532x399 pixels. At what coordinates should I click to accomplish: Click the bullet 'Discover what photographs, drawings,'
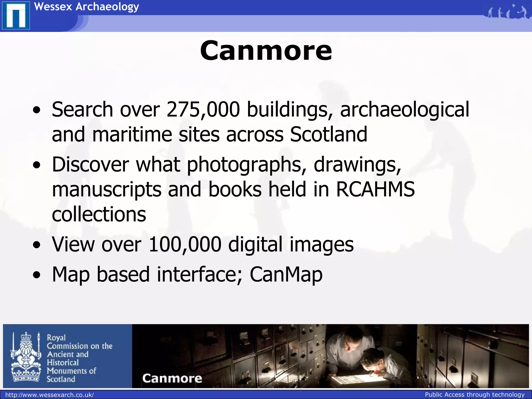pyautogui.click(x=227, y=165)
